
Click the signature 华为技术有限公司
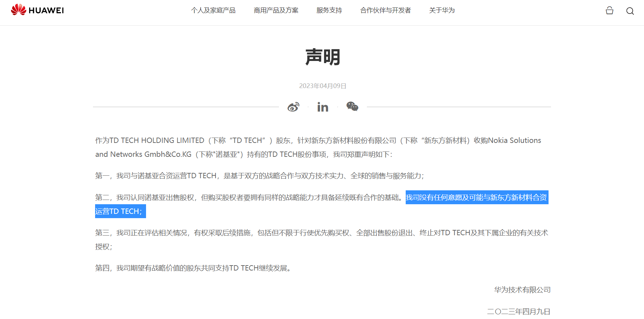(x=522, y=290)
